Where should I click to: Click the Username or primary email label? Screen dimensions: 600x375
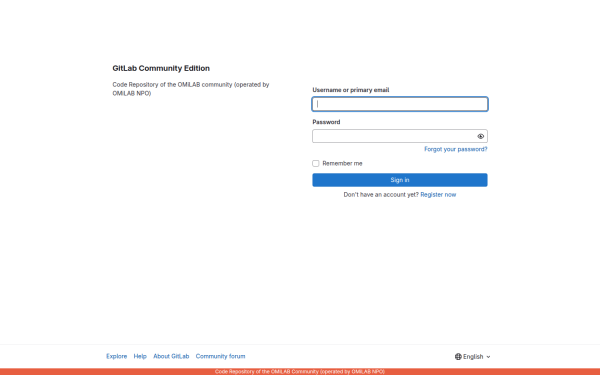click(351, 90)
